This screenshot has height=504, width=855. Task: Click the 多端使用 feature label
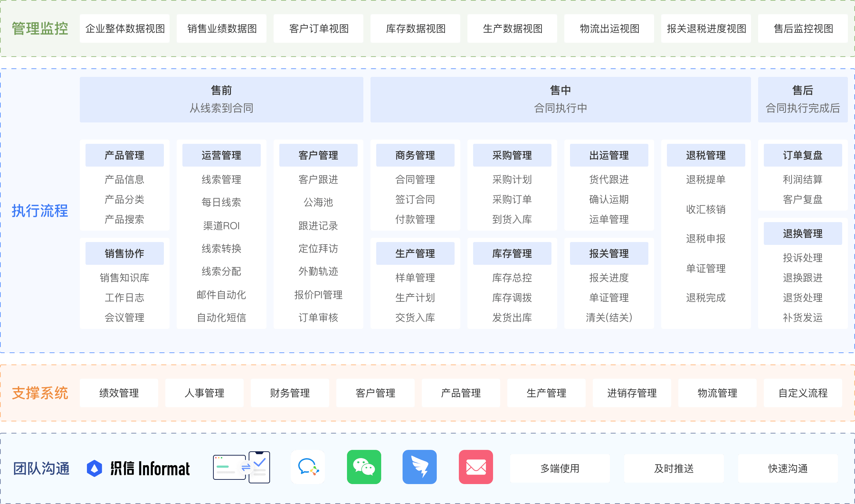[559, 468]
